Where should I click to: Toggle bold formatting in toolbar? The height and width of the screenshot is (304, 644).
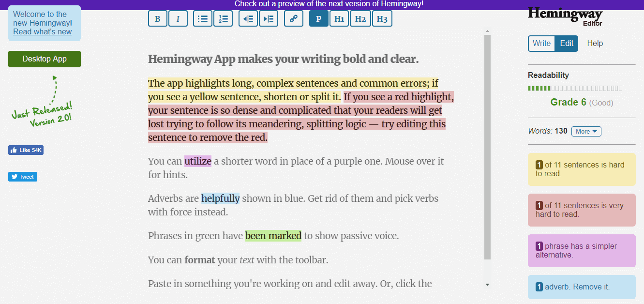[158, 19]
